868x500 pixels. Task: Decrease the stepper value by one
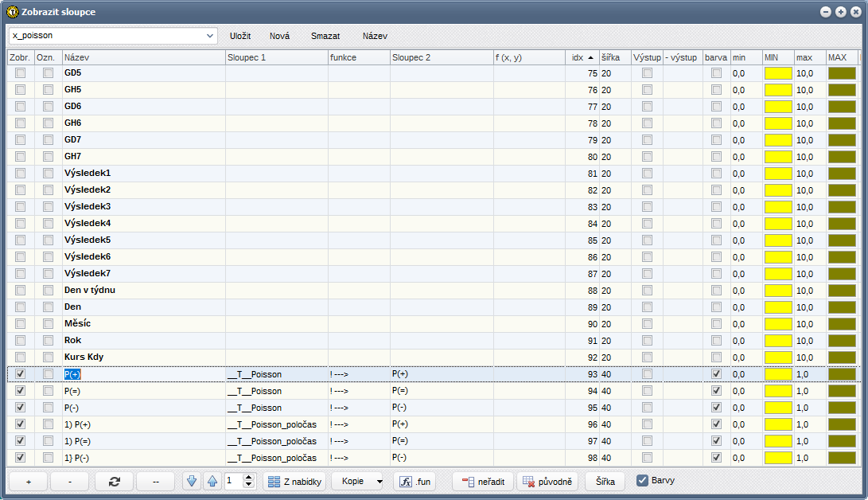248,485
